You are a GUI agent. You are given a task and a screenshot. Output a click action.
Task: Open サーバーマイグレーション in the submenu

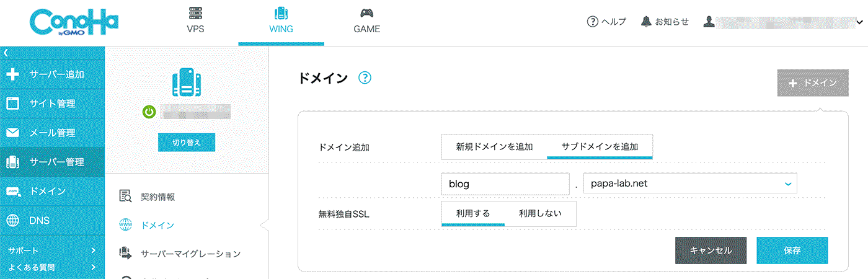coord(190,254)
